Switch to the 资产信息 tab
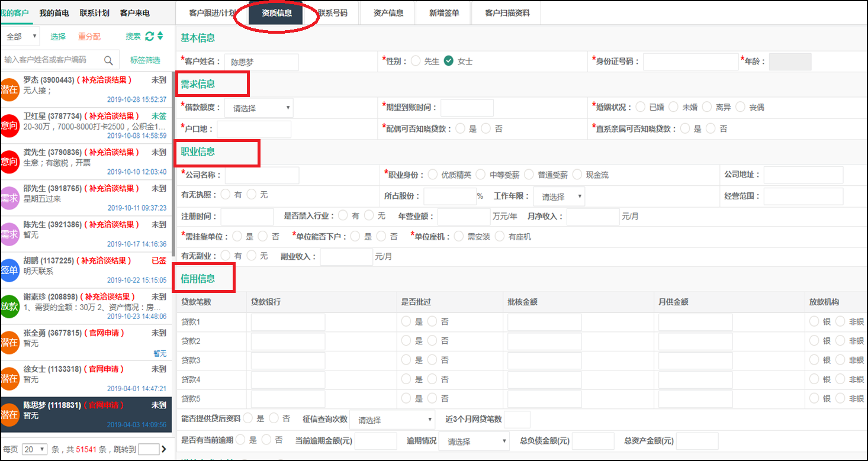The image size is (868, 461). 388,12
